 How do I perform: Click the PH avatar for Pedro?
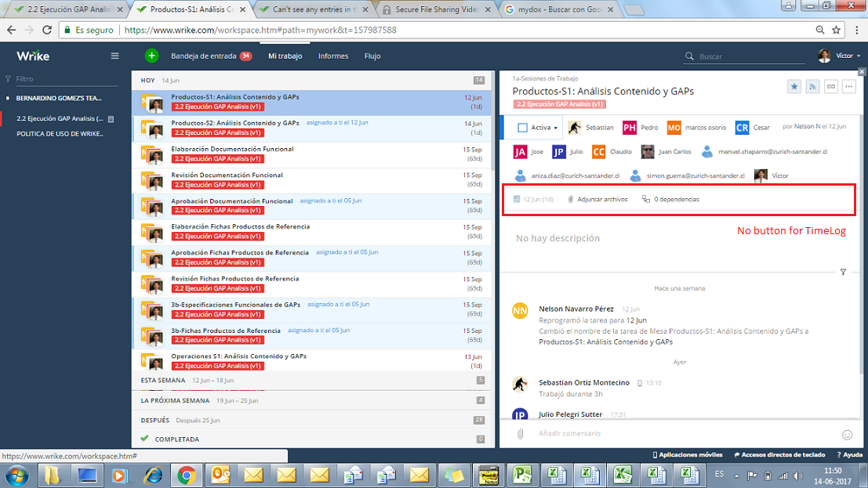(630, 128)
